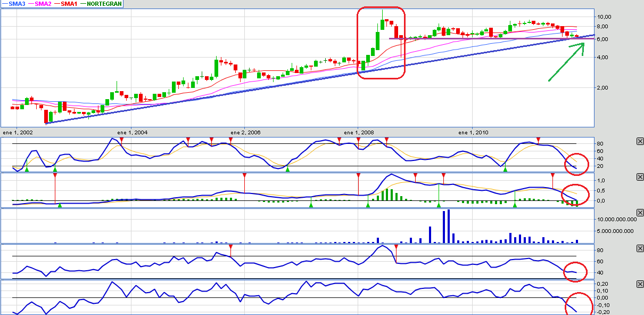Click the 4,00 price axis value
The height and width of the screenshot is (315, 644).
[x=602, y=58]
